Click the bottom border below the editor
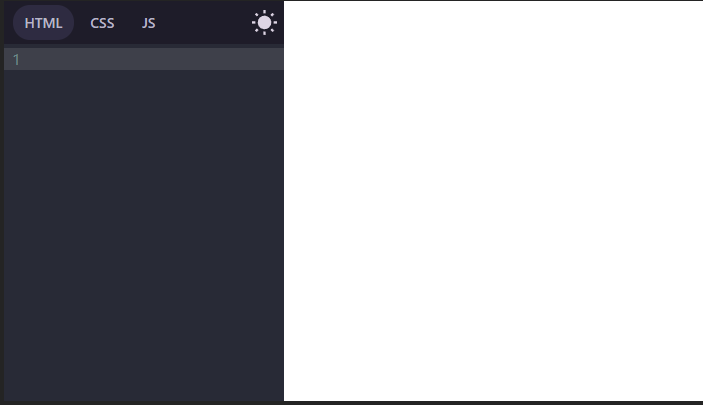 (143, 403)
